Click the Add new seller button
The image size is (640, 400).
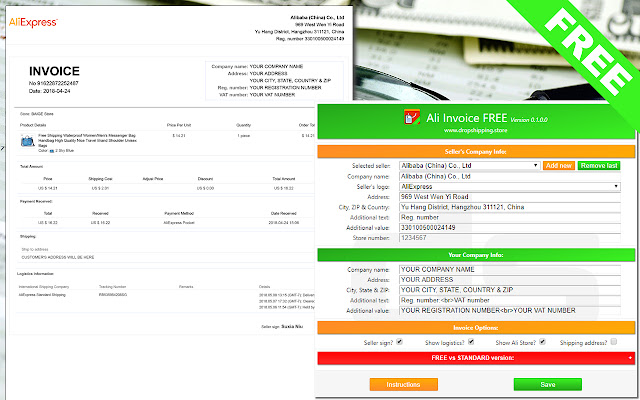[x=559, y=166]
